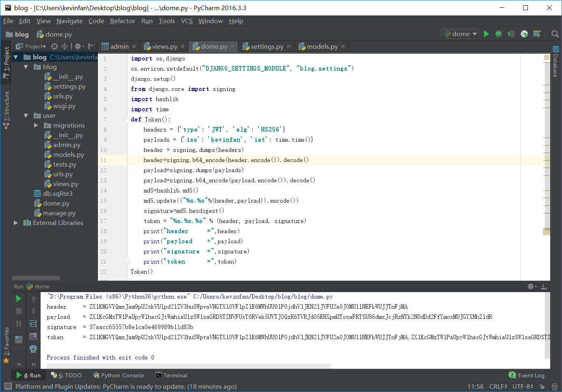Hide the Project panel with collapse icon
The image size is (562, 392).
click(91, 47)
